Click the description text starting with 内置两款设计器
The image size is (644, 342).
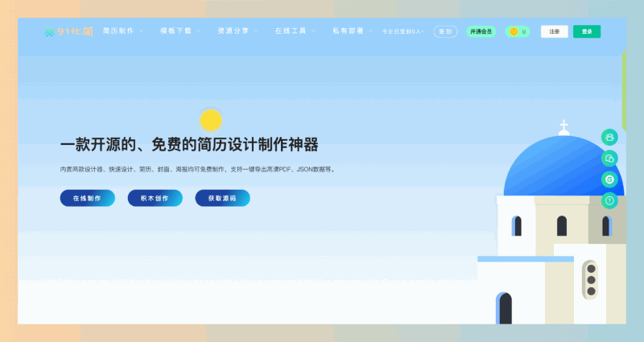(197, 169)
